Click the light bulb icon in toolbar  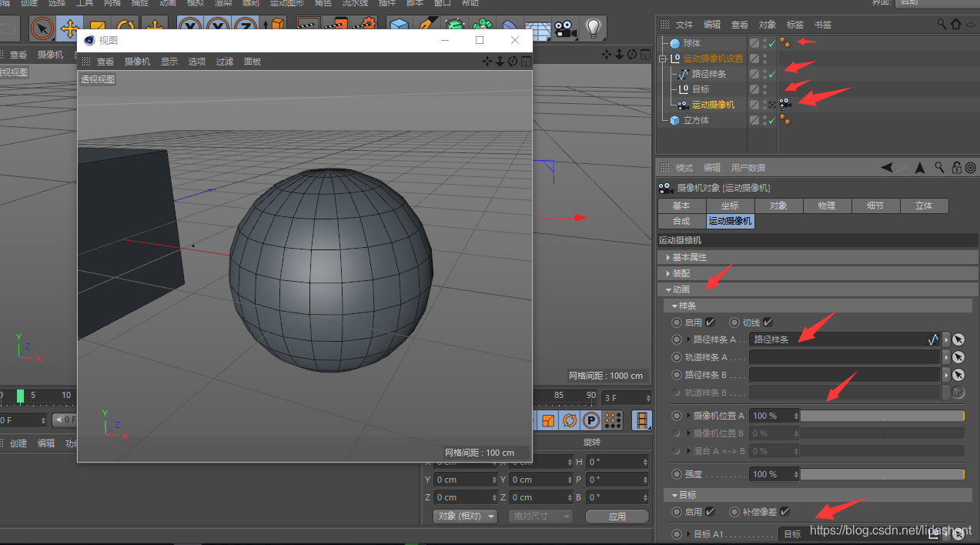pyautogui.click(x=593, y=28)
